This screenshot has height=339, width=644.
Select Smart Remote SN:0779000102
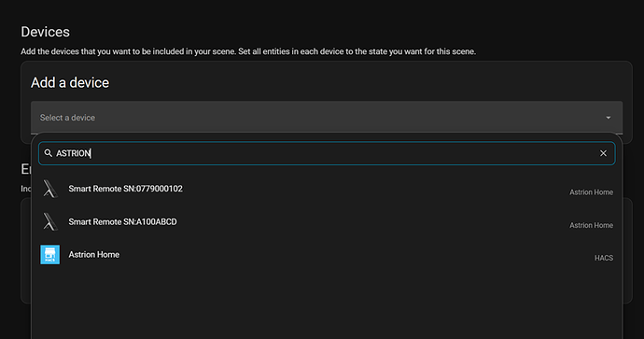point(327,189)
